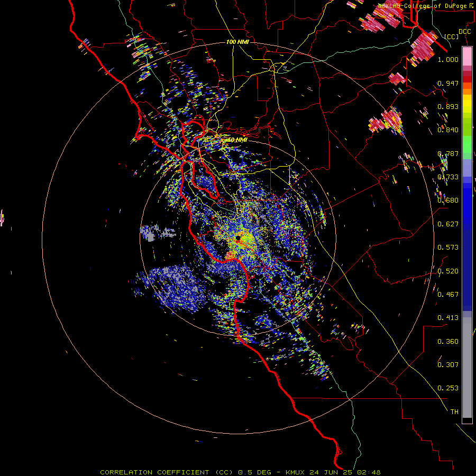Screen dimensions: 476x476
Task: Click the 0.413 legend value
Action: tap(448, 318)
